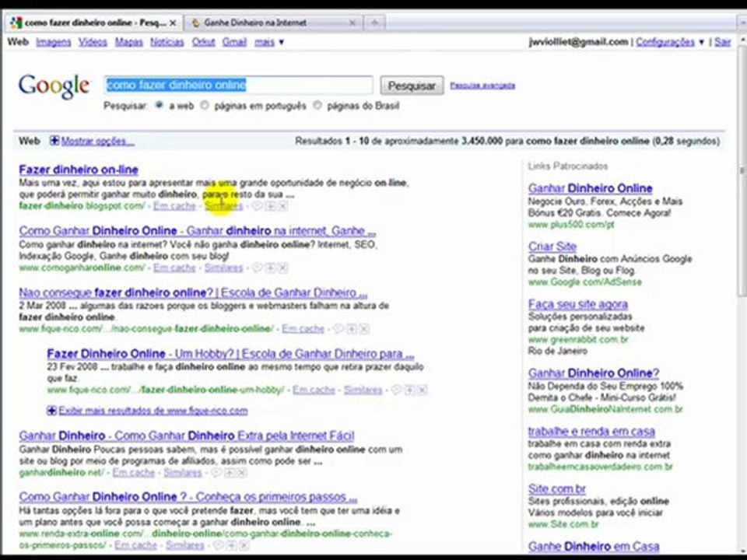Close the 'Ganhe Dinheiro na Internet' tab
Image resolution: width=747 pixels, height=560 pixels.
click(352, 23)
